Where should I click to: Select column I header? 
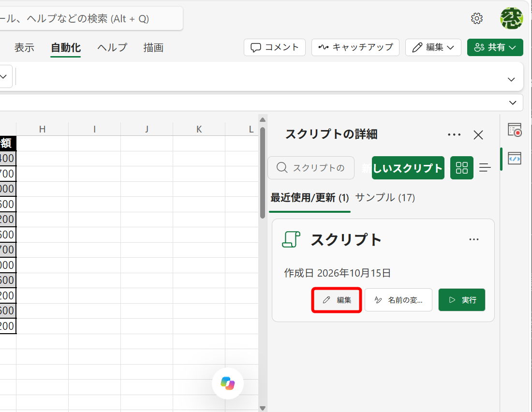[94, 129]
